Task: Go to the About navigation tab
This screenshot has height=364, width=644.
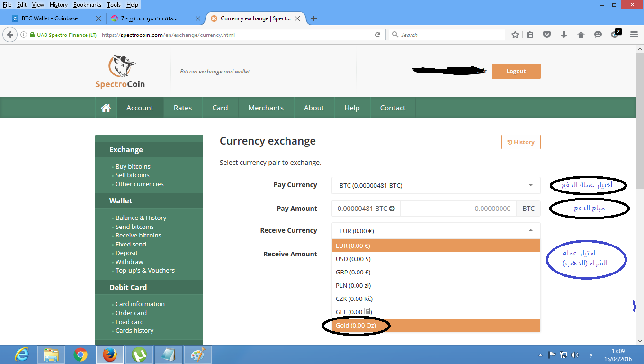Action: coord(314,108)
